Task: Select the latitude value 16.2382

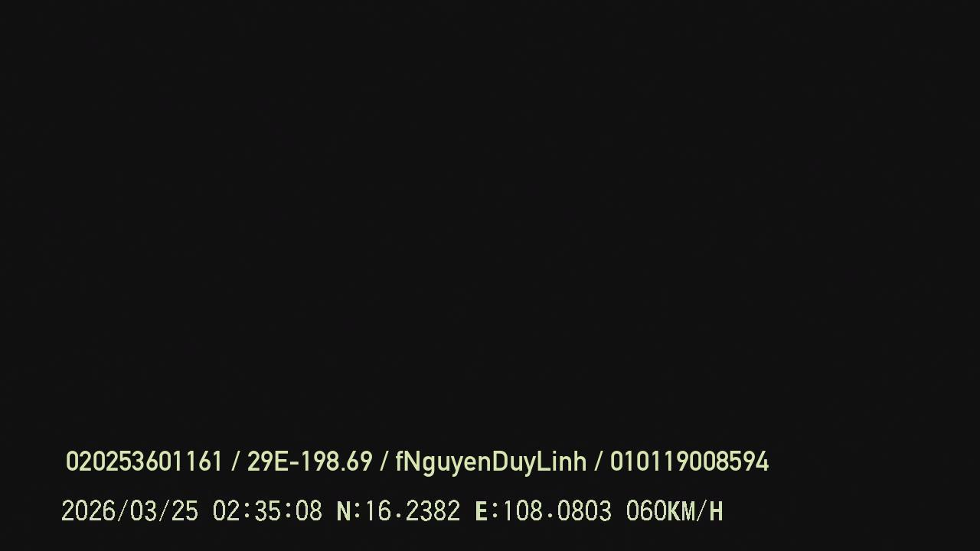Action: pos(412,511)
